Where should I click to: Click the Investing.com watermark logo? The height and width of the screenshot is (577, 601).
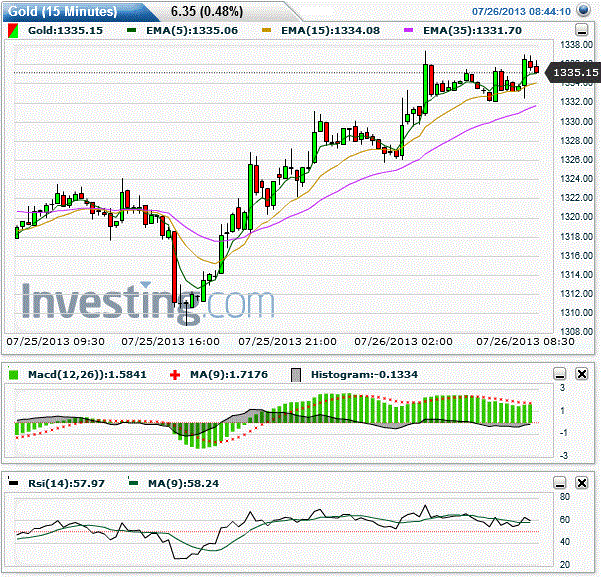tap(148, 303)
